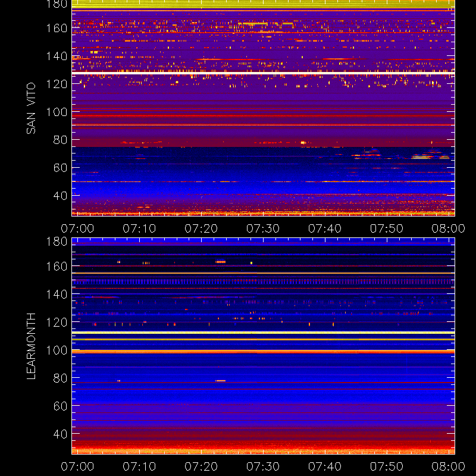Click 07:30 time label of the San Vito plot
Viewport: 476px width, 476px height.
pos(263,228)
